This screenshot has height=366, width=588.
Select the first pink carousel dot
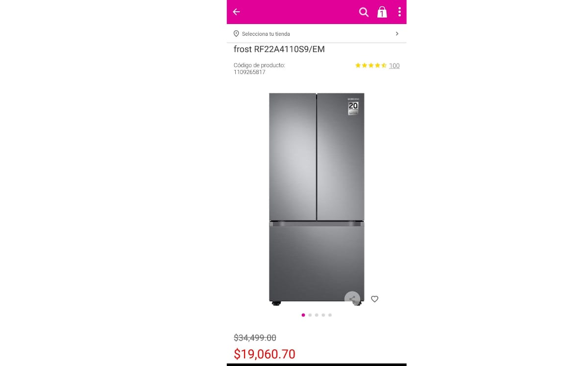[303, 315]
